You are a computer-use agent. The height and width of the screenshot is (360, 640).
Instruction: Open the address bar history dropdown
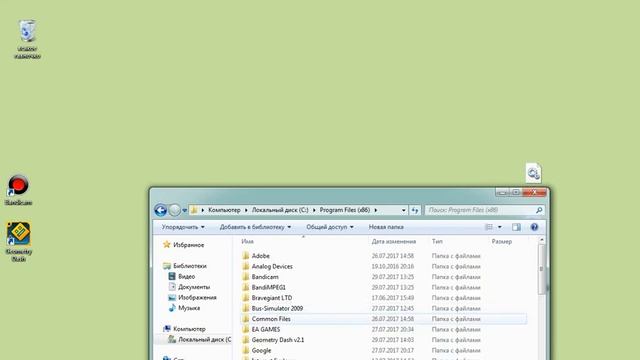[403, 210]
